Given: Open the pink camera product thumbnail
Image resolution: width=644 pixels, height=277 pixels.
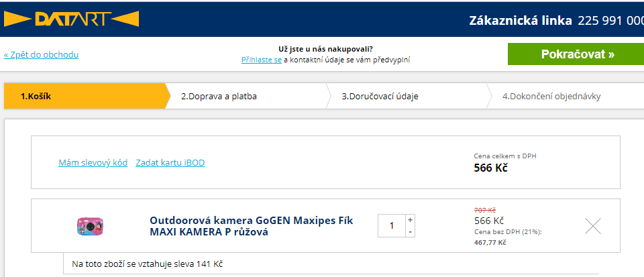Looking at the screenshot, I should click(x=90, y=226).
